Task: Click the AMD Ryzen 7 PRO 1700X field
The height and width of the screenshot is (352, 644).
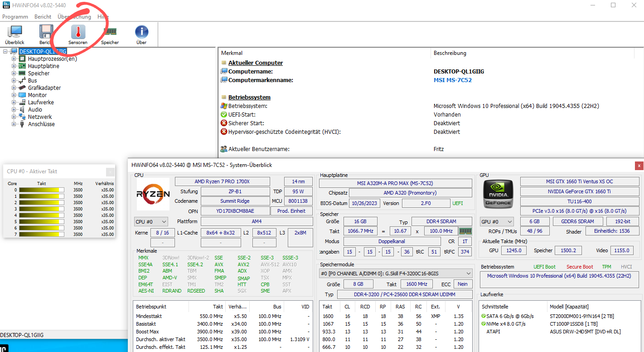Action: 222,181
